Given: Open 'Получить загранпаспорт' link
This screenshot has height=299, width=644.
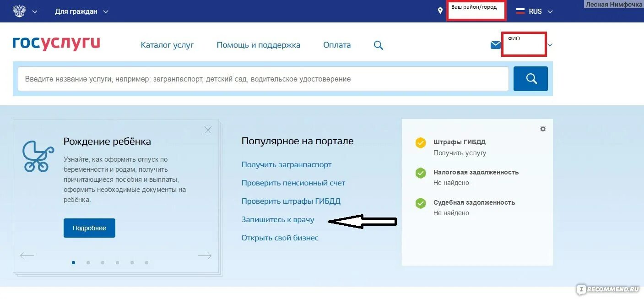Looking at the screenshot, I should point(287,164).
